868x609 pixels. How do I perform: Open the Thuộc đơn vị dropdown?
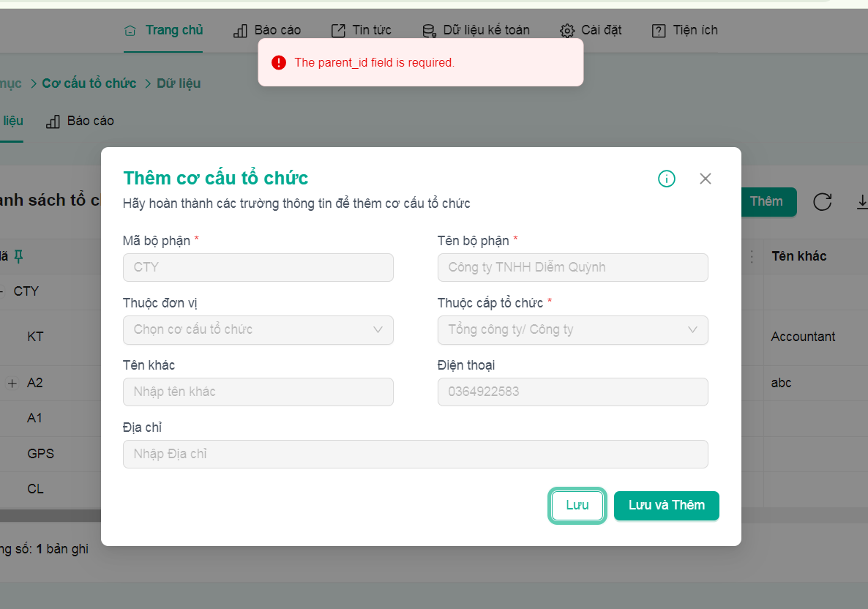pyautogui.click(x=258, y=330)
